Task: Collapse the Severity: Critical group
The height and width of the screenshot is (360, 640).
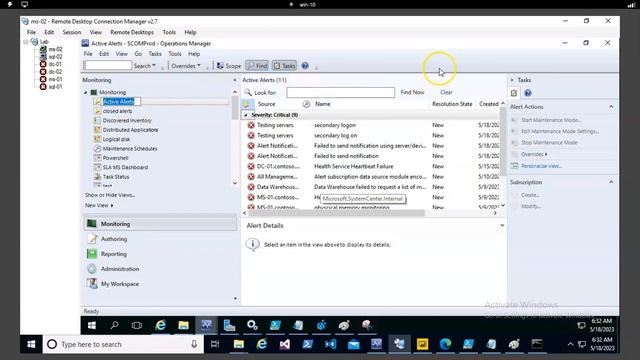Action: (x=246, y=115)
